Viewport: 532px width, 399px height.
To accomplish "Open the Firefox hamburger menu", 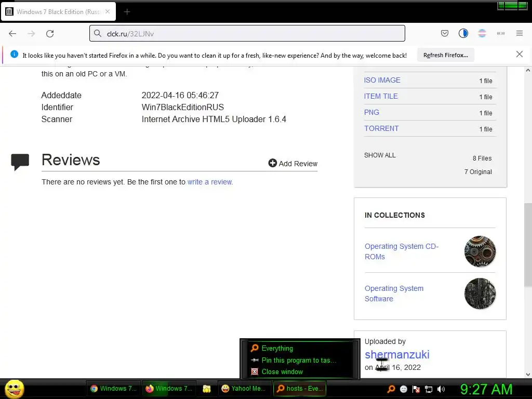I will click(x=519, y=33).
